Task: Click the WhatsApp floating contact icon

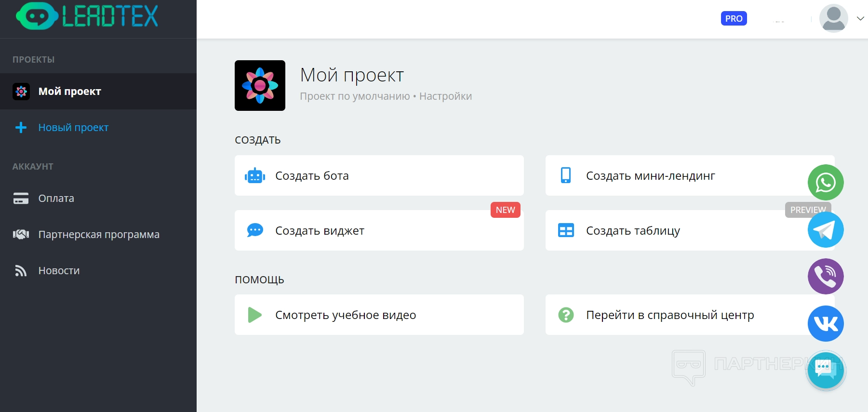Action: coord(825,183)
